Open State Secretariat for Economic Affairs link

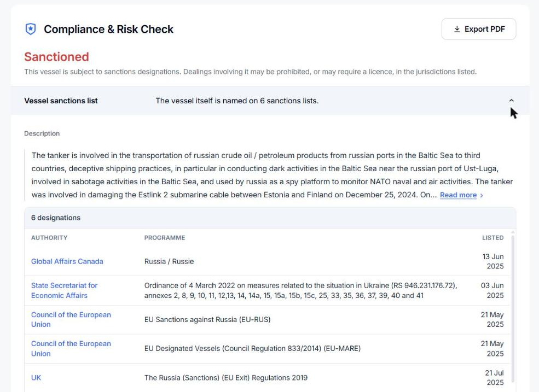[64, 290]
